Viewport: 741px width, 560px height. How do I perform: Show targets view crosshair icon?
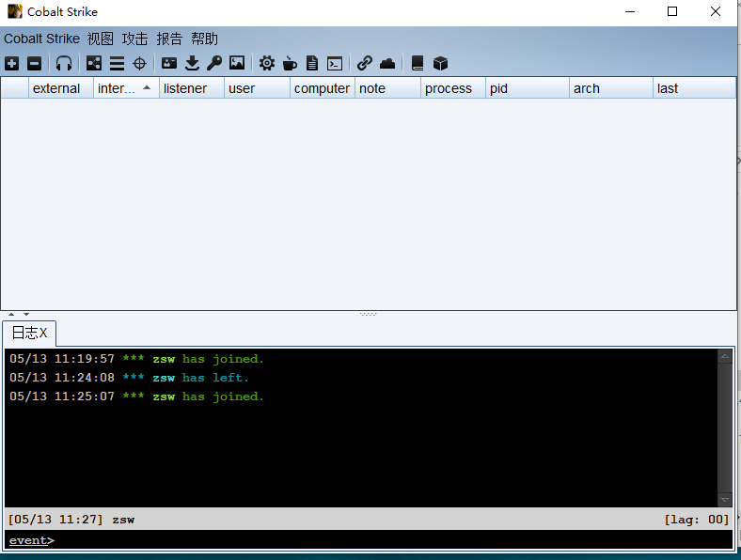[139, 63]
